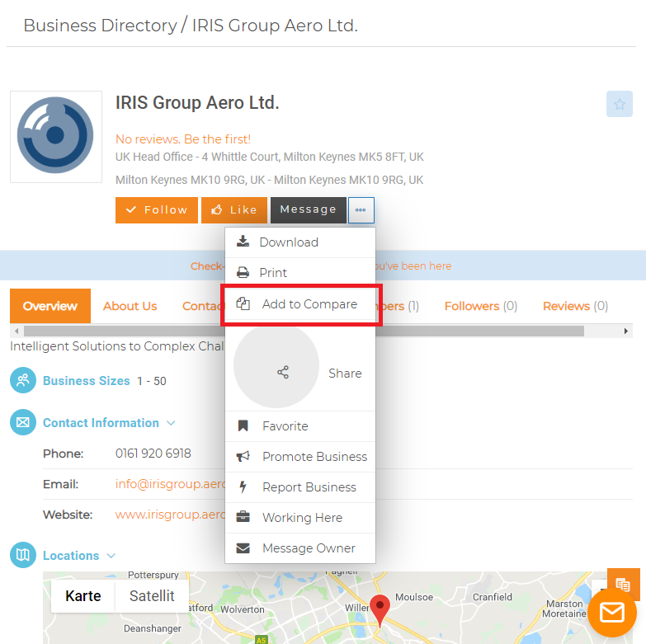Toggle the three-dots more options button
This screenshot has width=646, height=644.
(361, 210)
